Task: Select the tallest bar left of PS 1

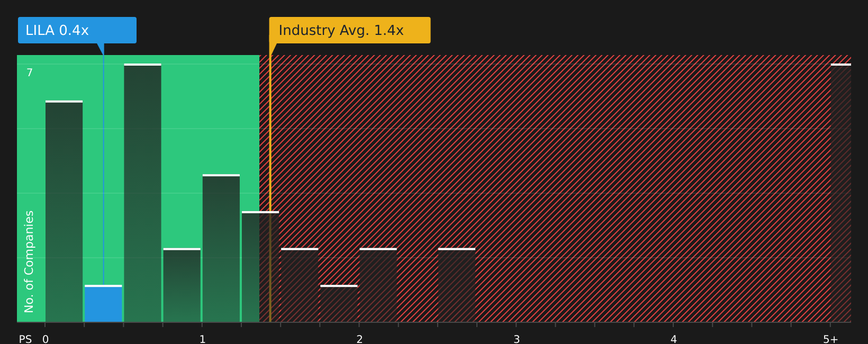Action: pos(142,193)
